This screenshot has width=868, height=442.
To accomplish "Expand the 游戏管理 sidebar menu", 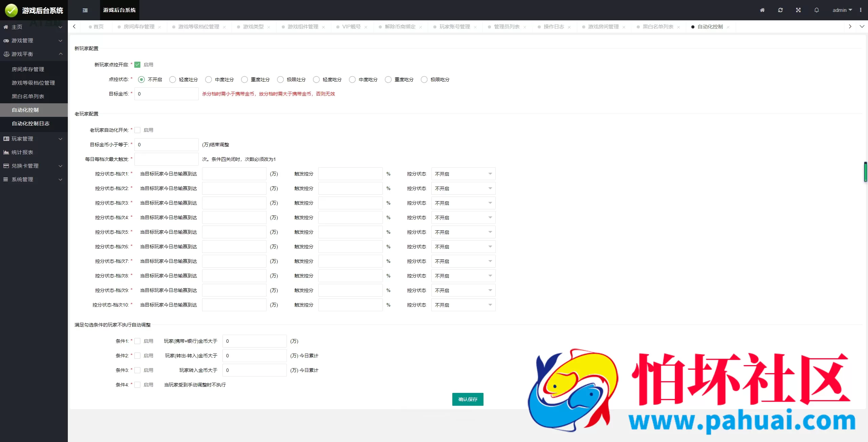I will point(34,41).
